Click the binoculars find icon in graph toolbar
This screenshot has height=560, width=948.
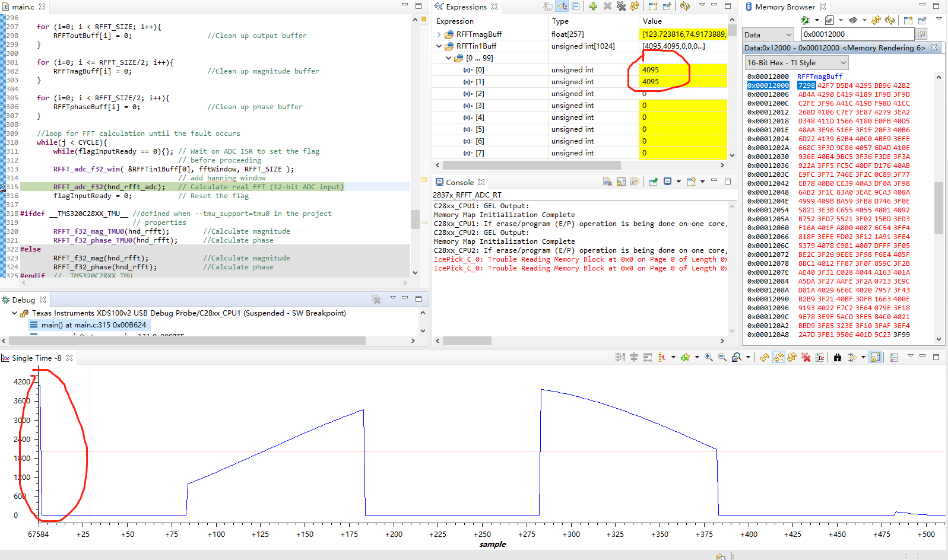[x=837, y=357]
